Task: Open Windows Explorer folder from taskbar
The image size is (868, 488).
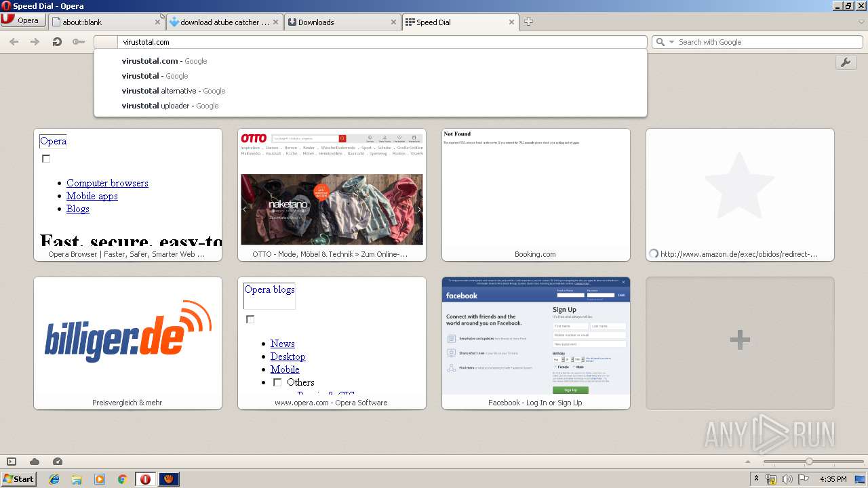Action: click(77, 479)
